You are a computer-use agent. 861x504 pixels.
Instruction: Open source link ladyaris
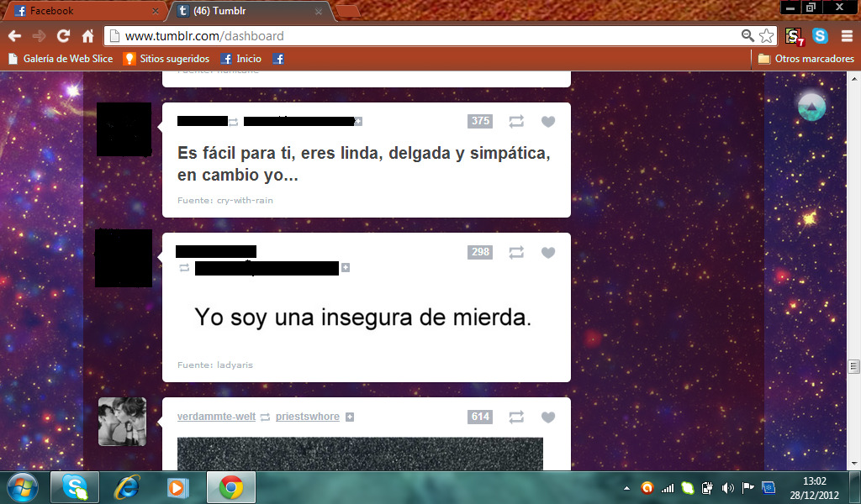pos(235,365)
